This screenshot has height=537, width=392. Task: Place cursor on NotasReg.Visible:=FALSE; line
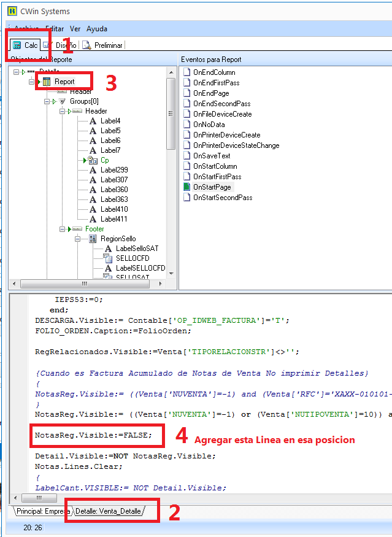pyautogui.click(x=93, y=435)
